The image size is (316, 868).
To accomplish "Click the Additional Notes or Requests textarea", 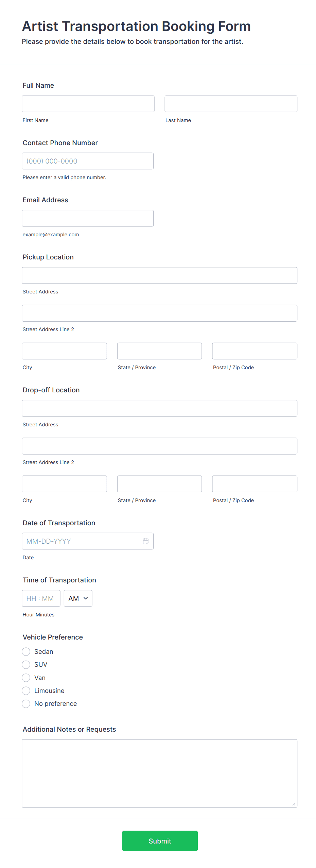I will click(x=159, y=773).
